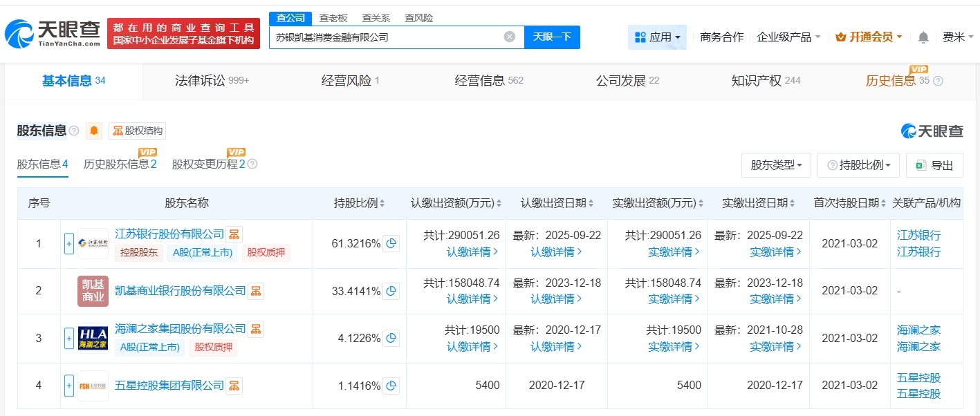This screenshot has width=980, height=416.
Task: Switch to the 法律诉讼 tab
Action: point(211,81)
